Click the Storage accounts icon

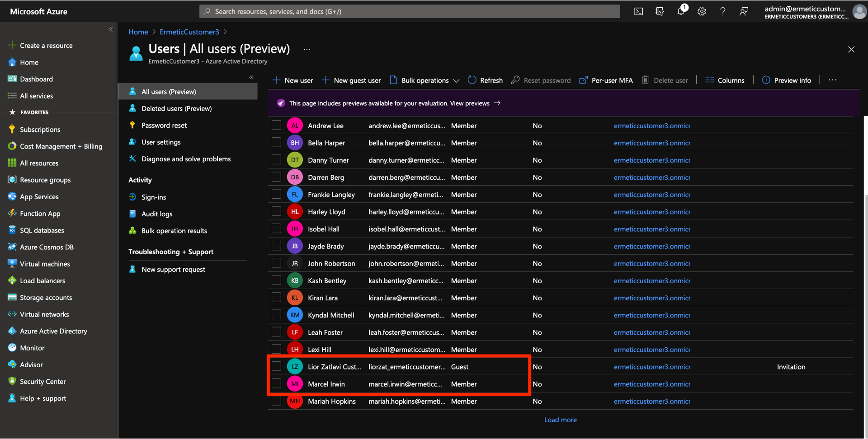[x=12, y=297]
